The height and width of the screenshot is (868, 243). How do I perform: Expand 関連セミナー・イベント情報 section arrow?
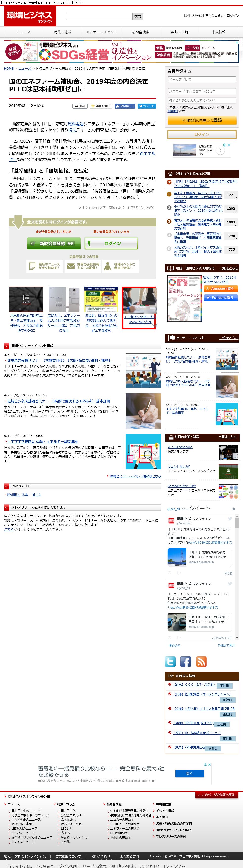[x=6, y=346]
